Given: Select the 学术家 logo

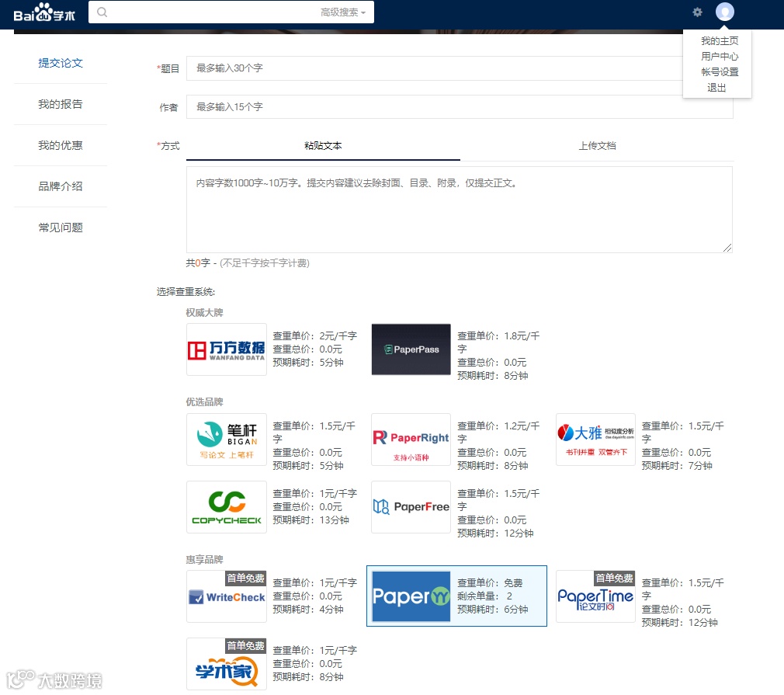Looking at the screenshot, I should click(227, 664).
